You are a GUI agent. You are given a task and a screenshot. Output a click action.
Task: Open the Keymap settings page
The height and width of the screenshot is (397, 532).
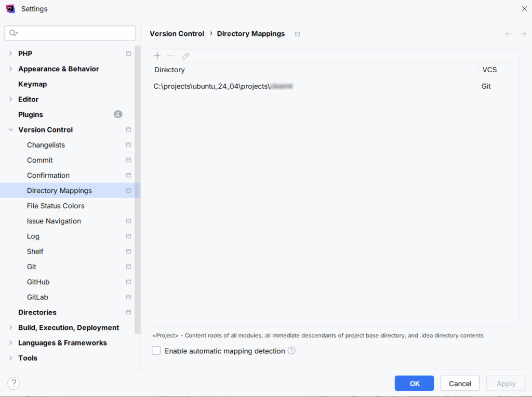pos(32,84)
